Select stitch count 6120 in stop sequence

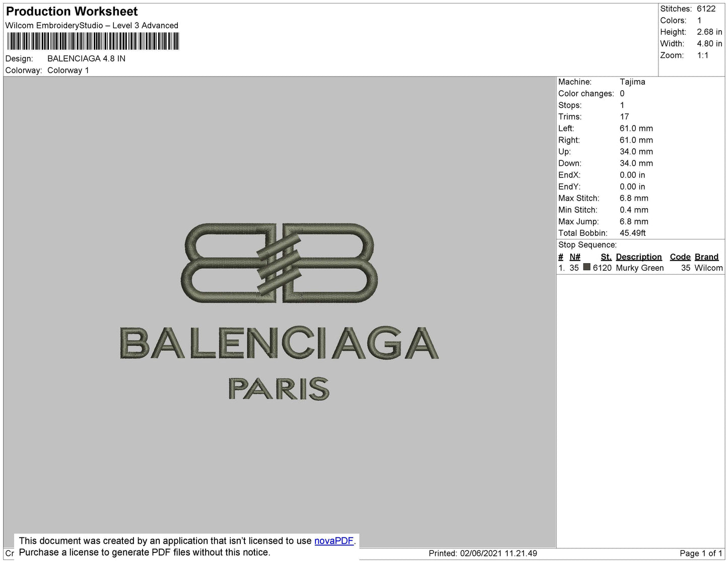602,268
